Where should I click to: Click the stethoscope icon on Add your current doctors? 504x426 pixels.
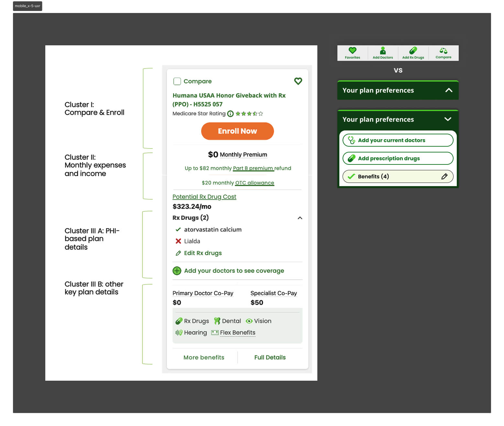tap(351, 140)
